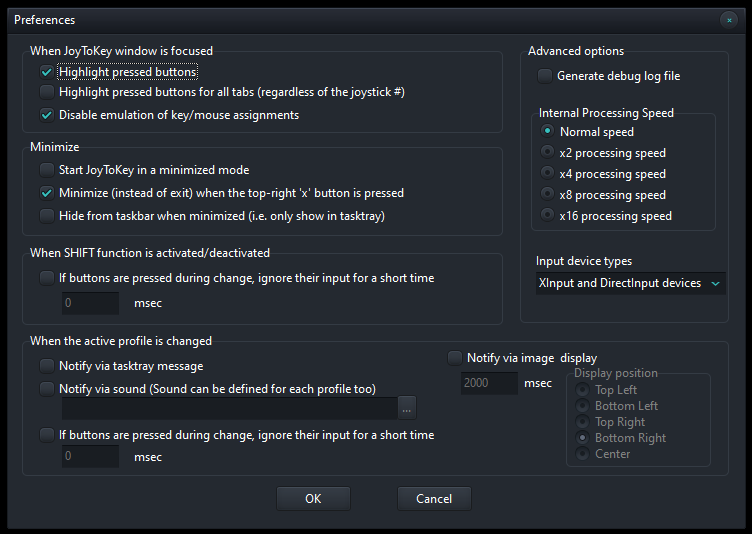Enable Hide from taskbar when minimized
This screenshot has height=534, width=752.
[x=47, y=216]
